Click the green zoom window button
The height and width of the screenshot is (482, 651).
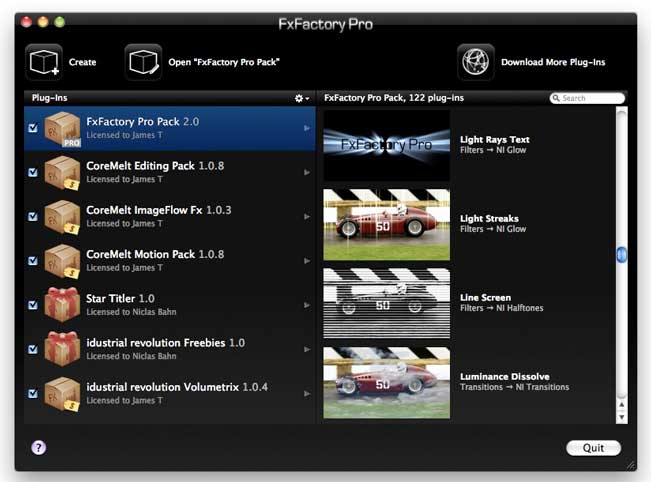60,22
